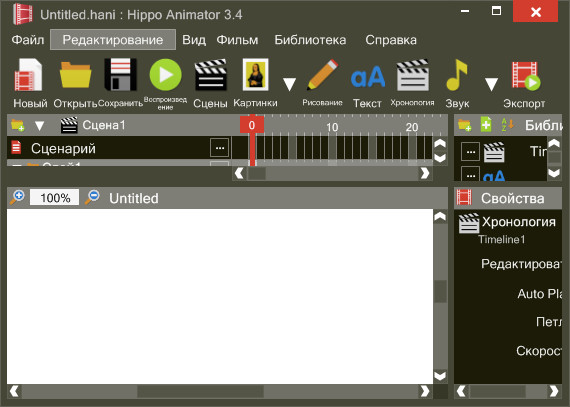
Task: Open options for library text item
Action: pos(470,174)
